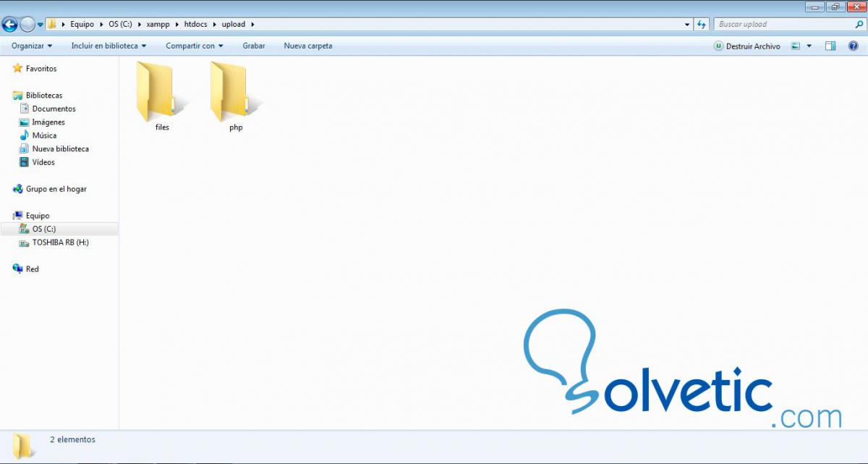Open the address bar previous locations dropdown

[687, 25]
